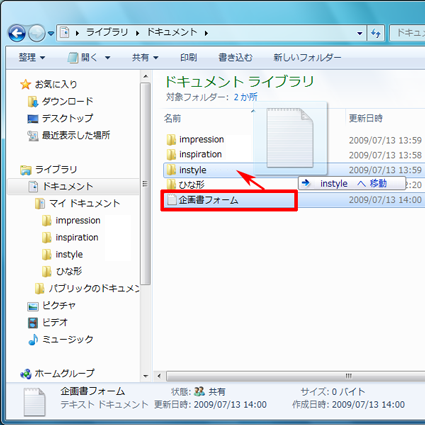Open the address bar history dropdown
The width and height of the screenshot is (425, 425).
click(360, 33)
